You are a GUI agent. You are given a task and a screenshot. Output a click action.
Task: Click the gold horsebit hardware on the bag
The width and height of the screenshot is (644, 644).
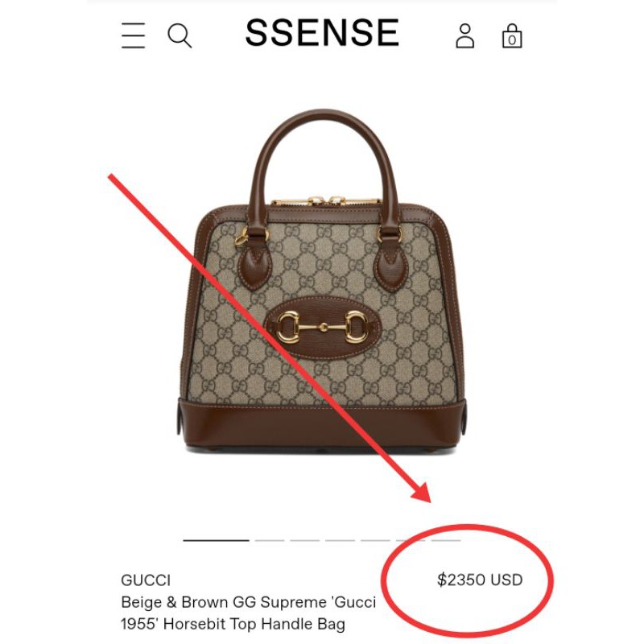(323, 327)
